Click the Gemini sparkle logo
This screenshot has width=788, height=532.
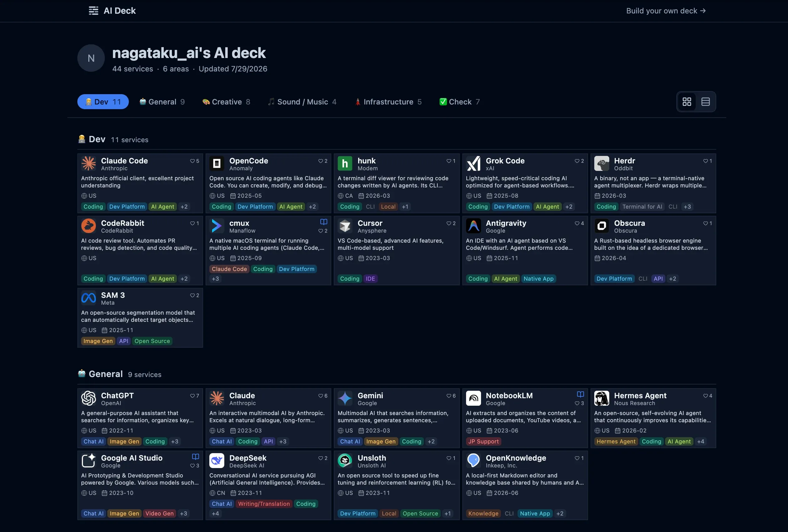(345, 398)
